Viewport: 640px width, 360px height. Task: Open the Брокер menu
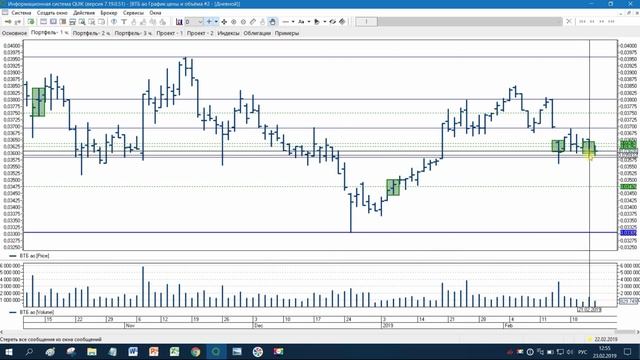pos(109,13)
